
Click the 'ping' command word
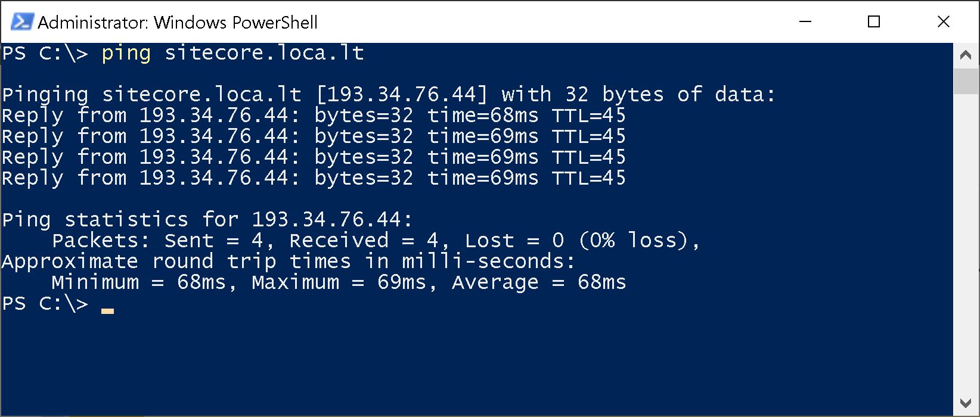pos(126,53)
